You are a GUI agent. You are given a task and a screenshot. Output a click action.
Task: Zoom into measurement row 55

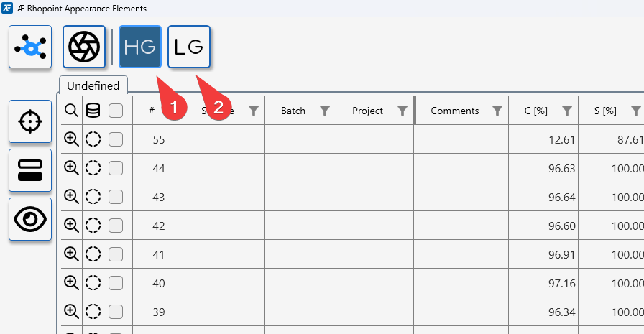tap(71, 139)
